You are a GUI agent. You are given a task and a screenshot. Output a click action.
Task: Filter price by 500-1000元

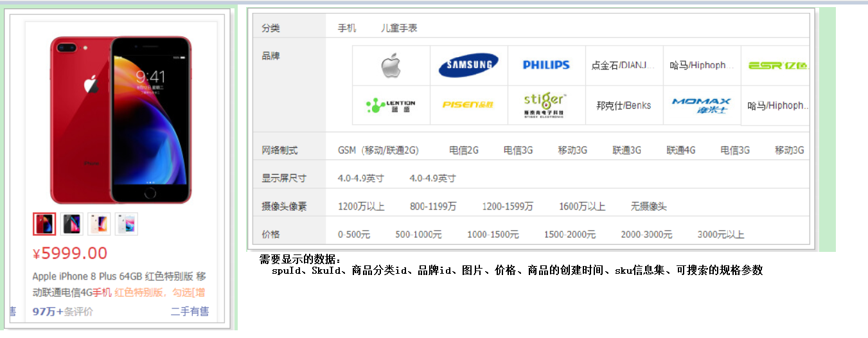[418, 235]
